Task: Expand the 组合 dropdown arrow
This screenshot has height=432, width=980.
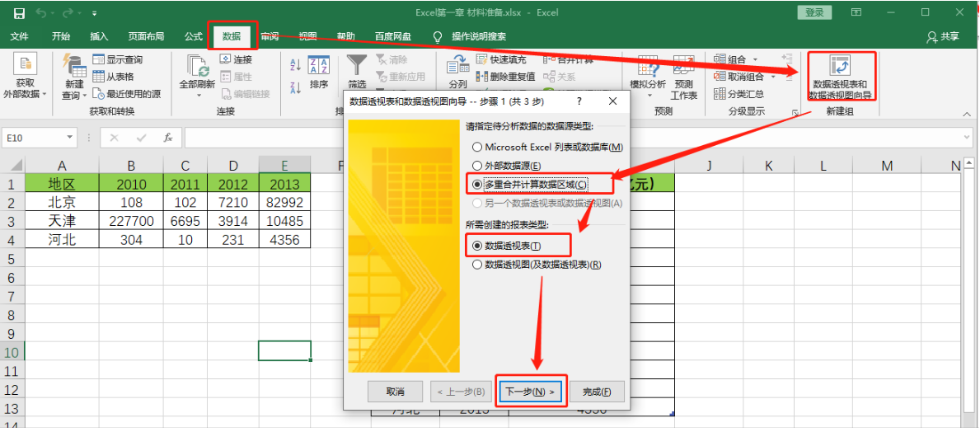Action: tap(755, 59)
